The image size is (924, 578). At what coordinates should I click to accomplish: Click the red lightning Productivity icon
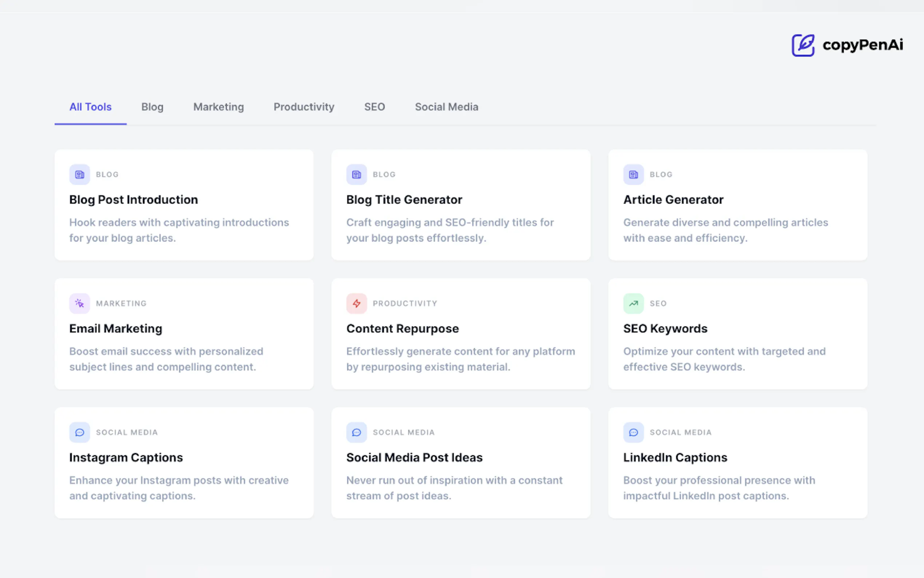tap(357, 304)
